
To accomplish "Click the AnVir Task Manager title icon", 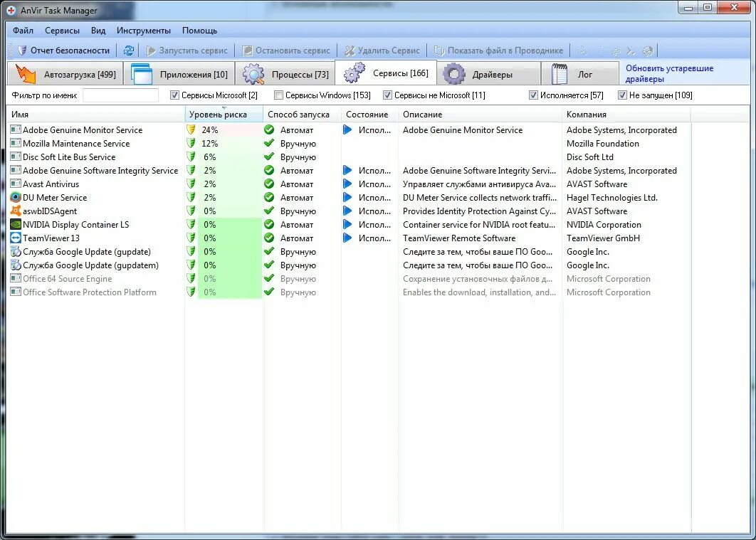I will pos(11,10).
